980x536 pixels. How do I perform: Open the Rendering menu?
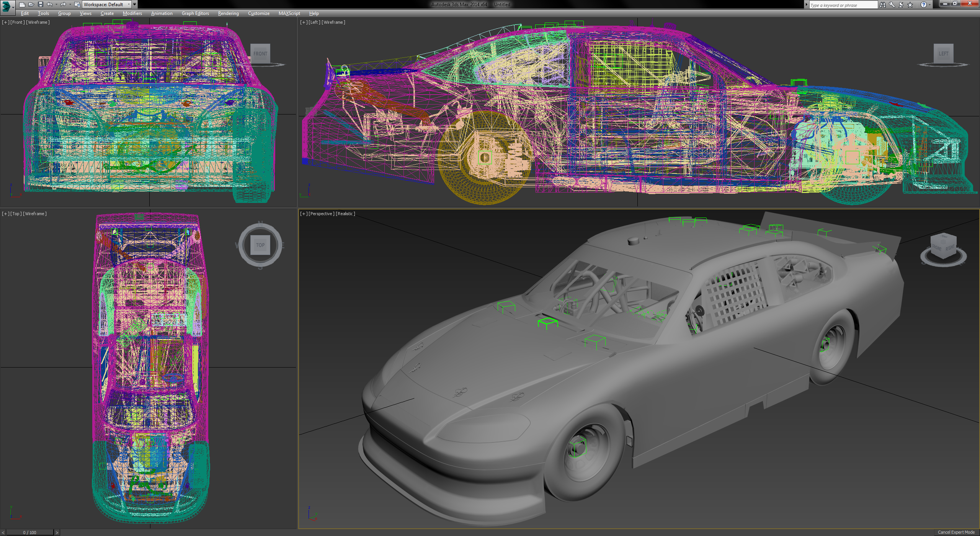tap(228, 13)
